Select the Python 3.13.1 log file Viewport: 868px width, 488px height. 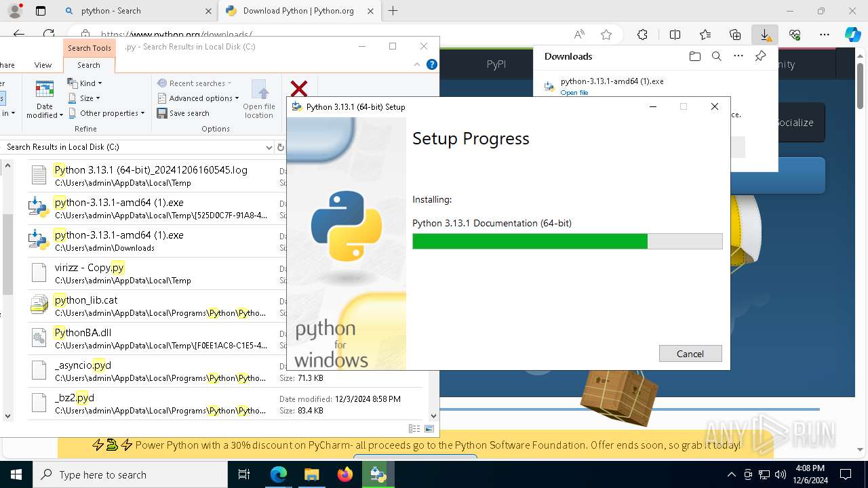point(151,176)
